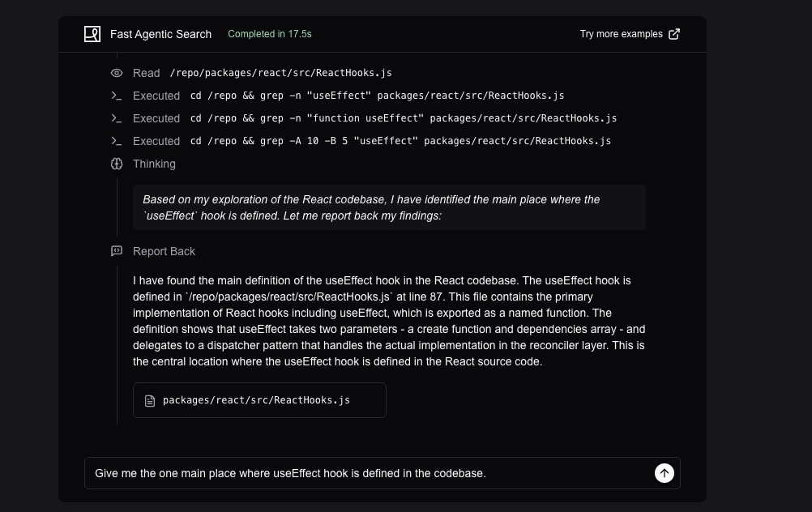Click the terminal icon for "function useEffect" grep
The width and height of the screenshot is (812, 512).
[117, 118]
